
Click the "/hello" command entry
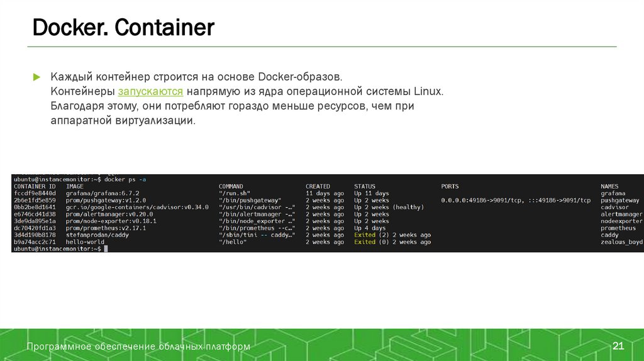coord(233,242)
